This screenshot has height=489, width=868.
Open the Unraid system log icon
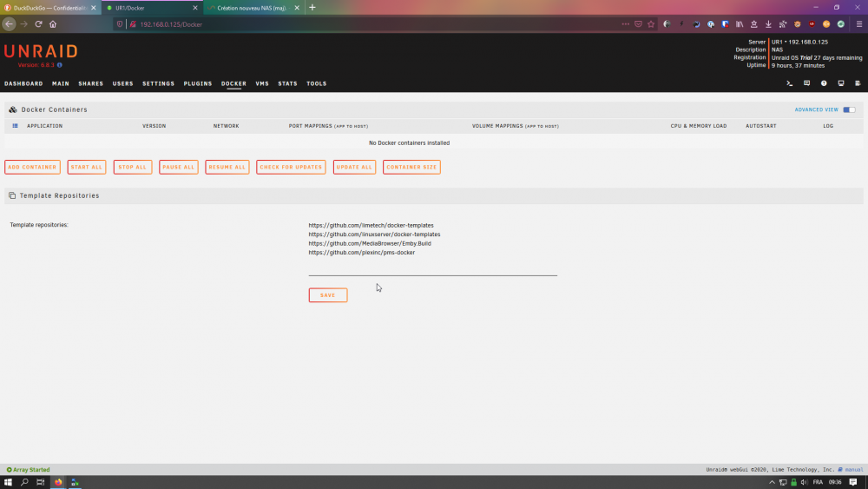coord(858,83)
